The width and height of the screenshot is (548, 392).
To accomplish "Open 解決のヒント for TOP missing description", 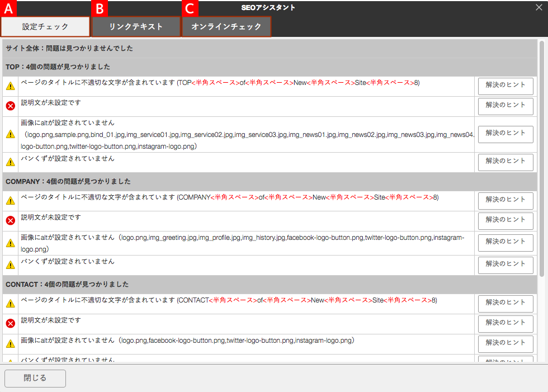I will click(506, 106).
